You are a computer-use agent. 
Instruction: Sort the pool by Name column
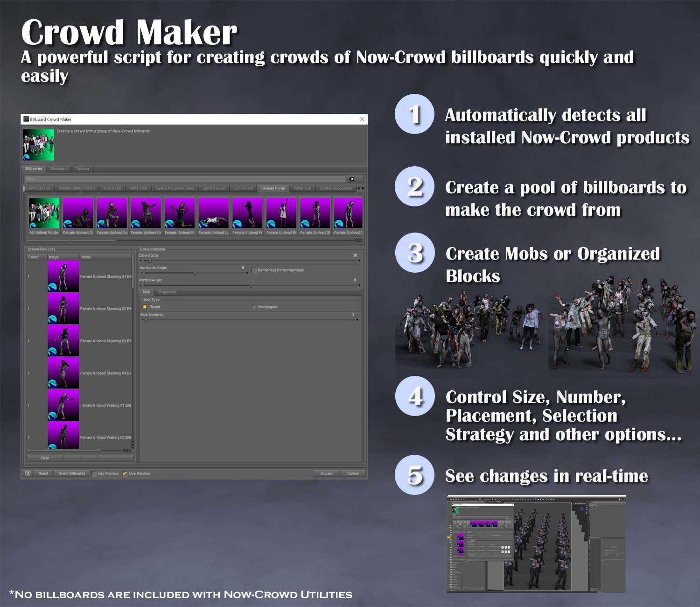(x=105, y=257)
